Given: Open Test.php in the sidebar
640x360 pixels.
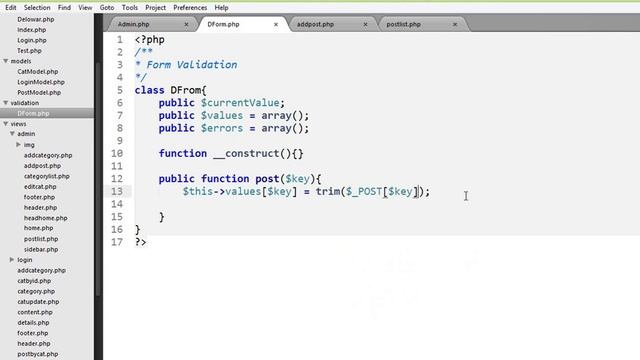Looking at the screenshot, I should click(x=29, y=51).
